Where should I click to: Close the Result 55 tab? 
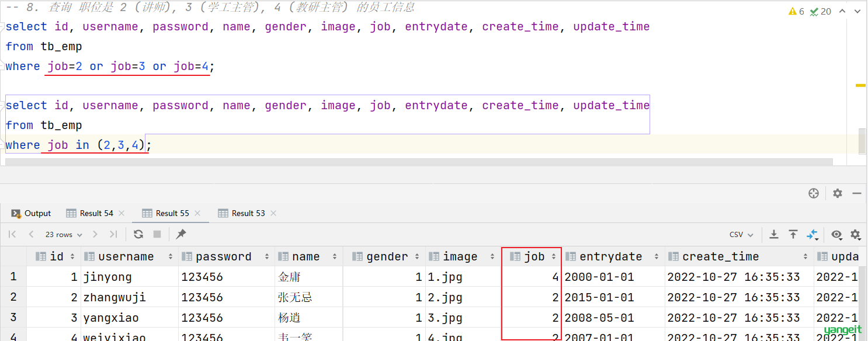197,213
